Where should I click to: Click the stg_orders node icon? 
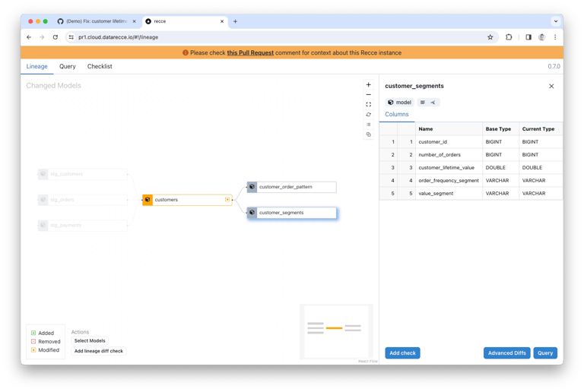(43, 200)
